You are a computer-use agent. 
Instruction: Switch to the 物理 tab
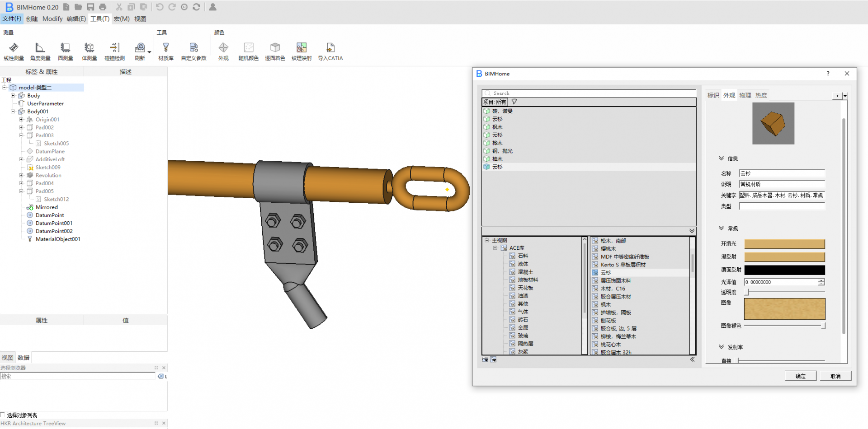click(x=745, y=95)
